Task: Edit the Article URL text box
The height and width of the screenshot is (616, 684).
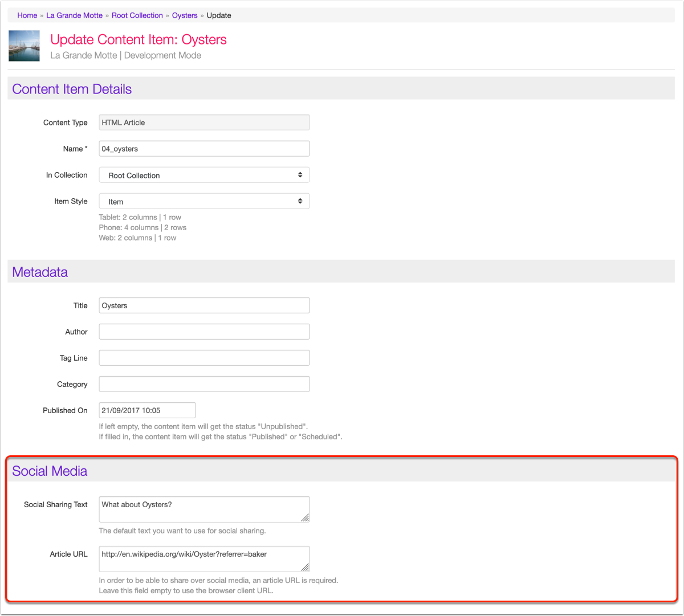Action: [204, 559]
